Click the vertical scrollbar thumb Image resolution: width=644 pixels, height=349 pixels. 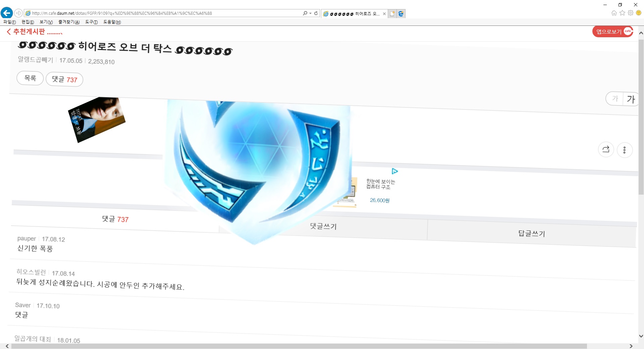click(x=641, y=117)
